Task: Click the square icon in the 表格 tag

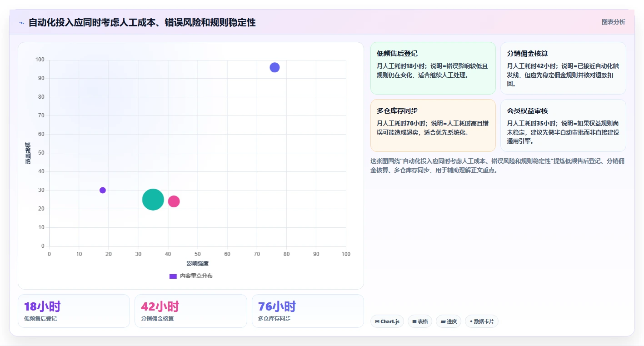Action: click(414, 321)
